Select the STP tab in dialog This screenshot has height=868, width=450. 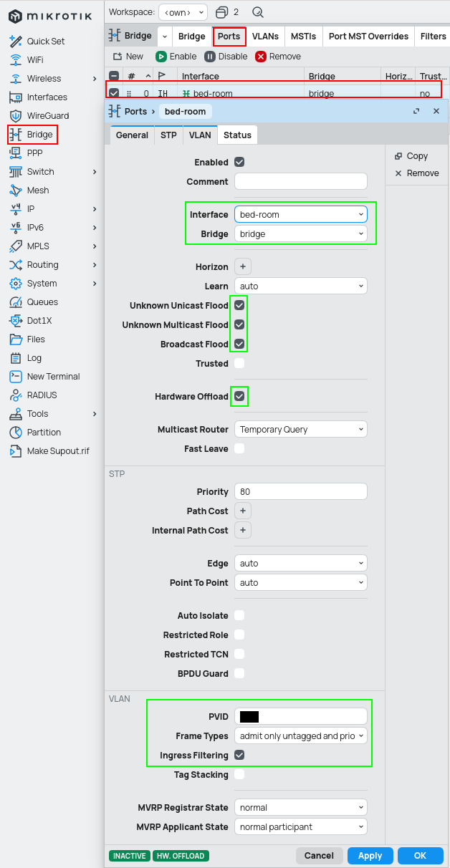[168, 135]
